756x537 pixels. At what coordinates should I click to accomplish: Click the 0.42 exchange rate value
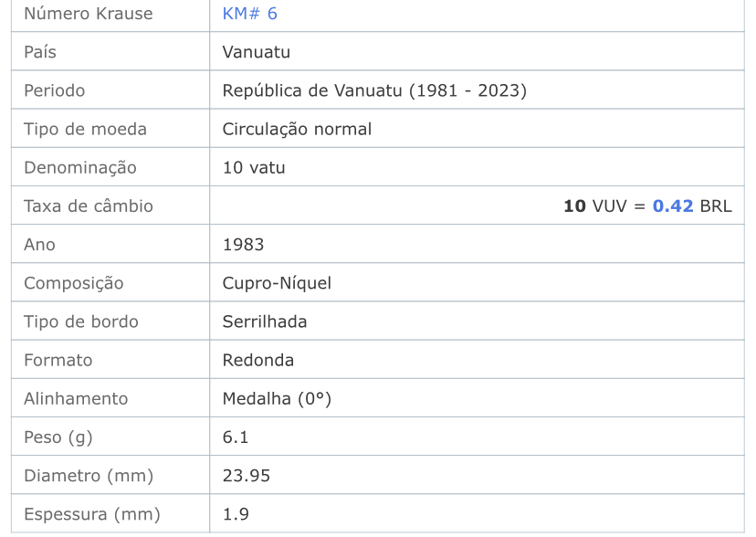tap(673, 205)
